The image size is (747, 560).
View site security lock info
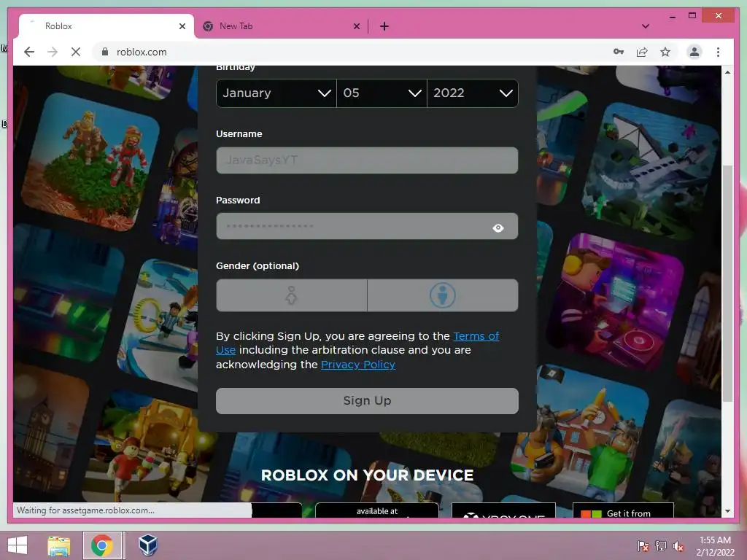(x=105, y=52)
